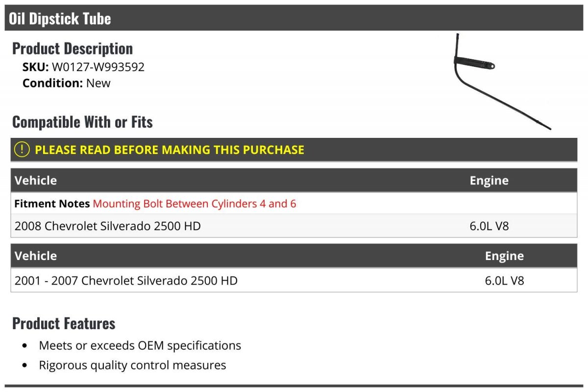Click the Rigorous quality control measures bullet
The image size is (588, 392).
pyautogui.click(x=132, y=365)
